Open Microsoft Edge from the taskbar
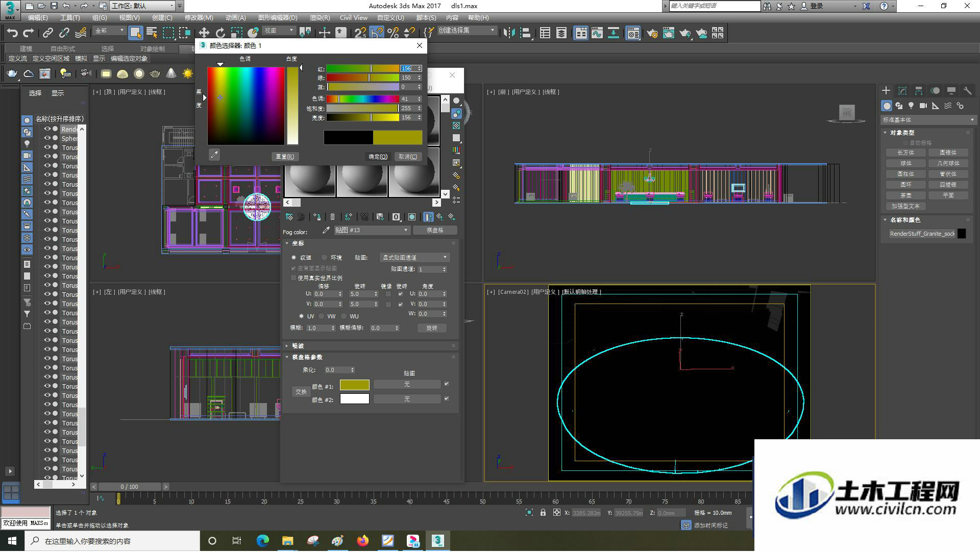This screenshot has width=980, height=552. point(263,541)
